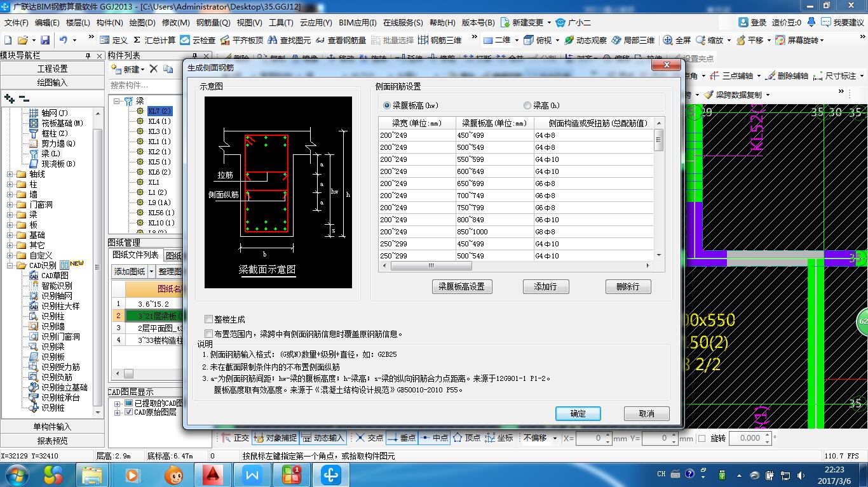Select the 平移 pan tool
The width and height of the screenshot is (868, 487).
tap(749, 40)
